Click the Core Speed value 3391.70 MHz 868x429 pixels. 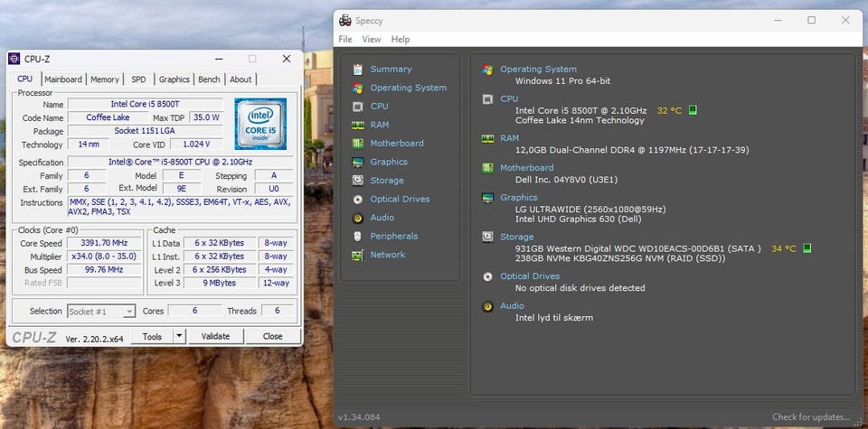tap(104, 243)
